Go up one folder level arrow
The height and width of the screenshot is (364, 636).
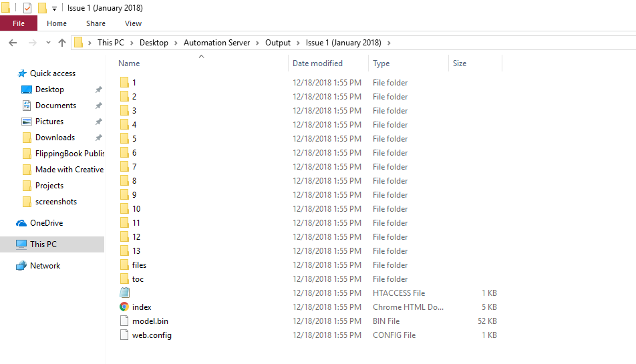(62, 43)
